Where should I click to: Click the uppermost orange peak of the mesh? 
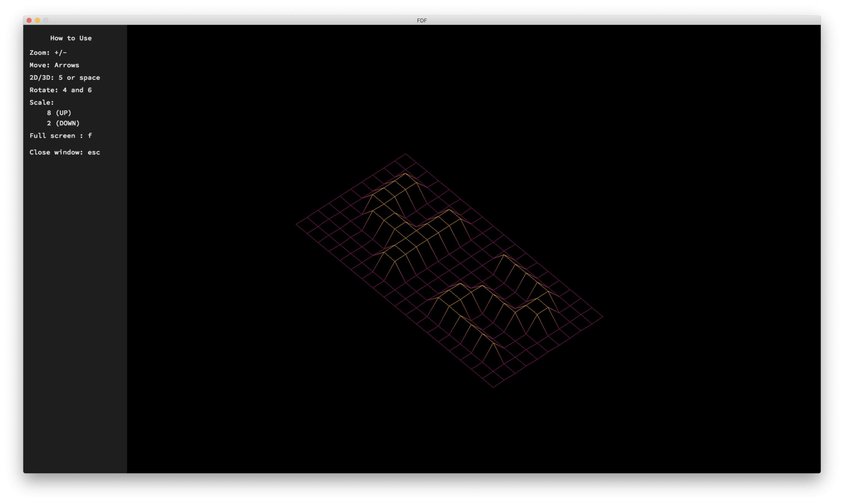coord(405,174)
